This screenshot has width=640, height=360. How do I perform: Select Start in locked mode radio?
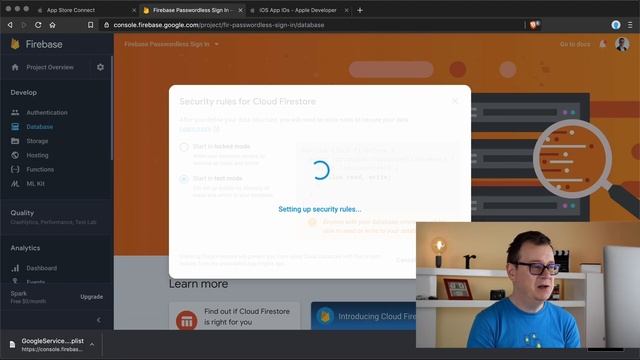(x=184, y=147)
